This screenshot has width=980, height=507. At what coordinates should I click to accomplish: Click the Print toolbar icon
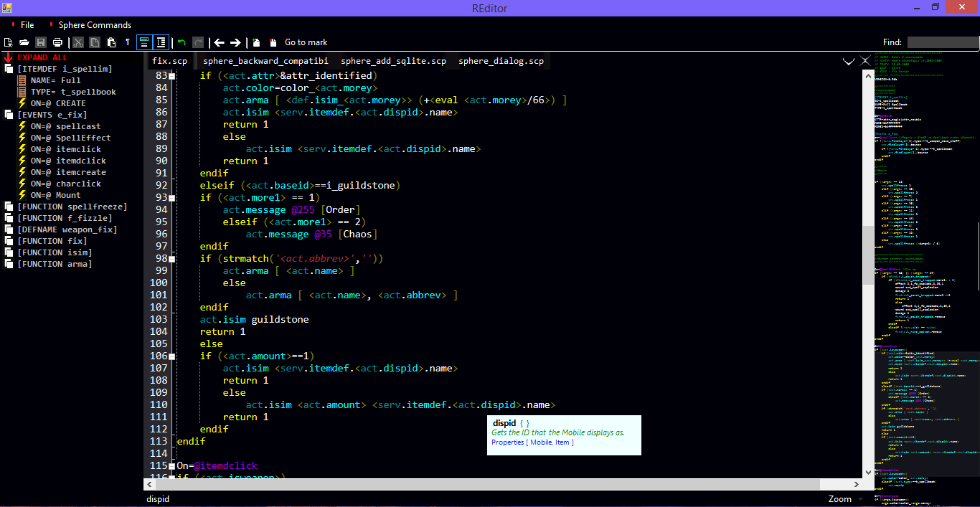(57, 42)
